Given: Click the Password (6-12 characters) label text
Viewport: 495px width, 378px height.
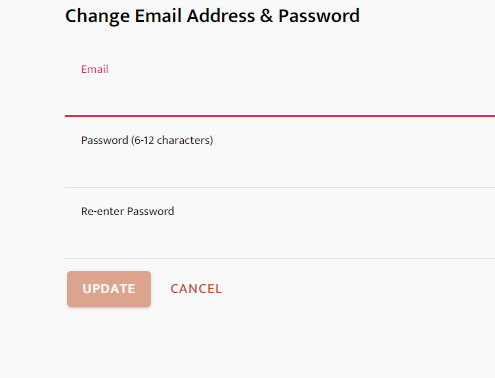Looking at the screenshot, I should 147,140.
